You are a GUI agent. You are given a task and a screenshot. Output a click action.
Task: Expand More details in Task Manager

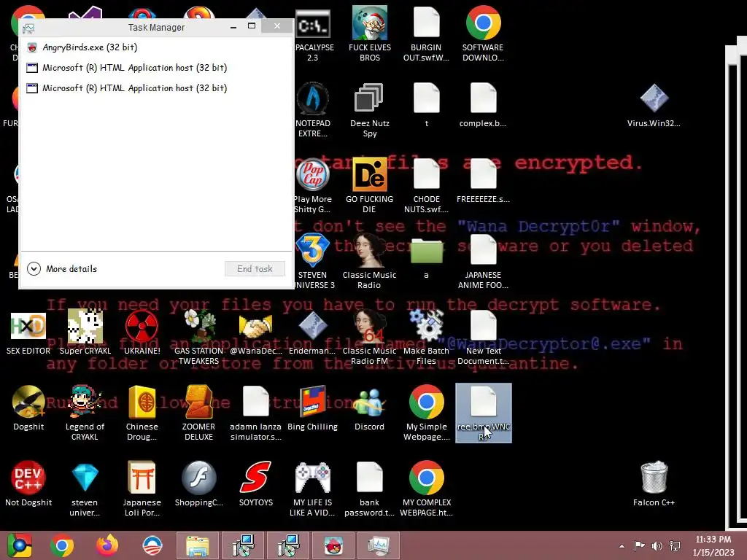pos(63,269)
